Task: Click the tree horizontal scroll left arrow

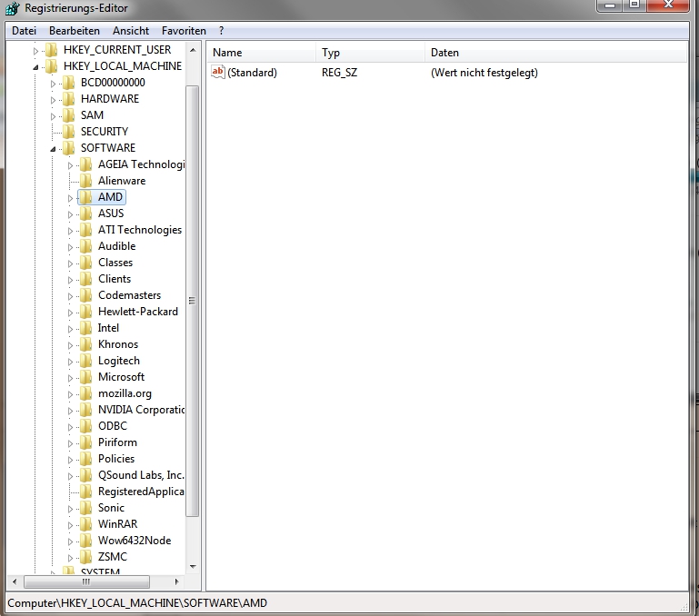Action: (x=15, y=581)
